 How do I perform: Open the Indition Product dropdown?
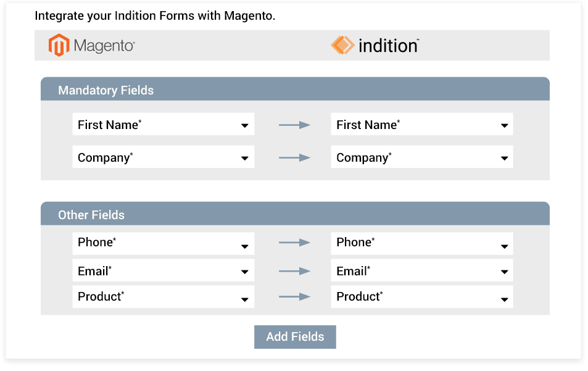coord(422,297)
